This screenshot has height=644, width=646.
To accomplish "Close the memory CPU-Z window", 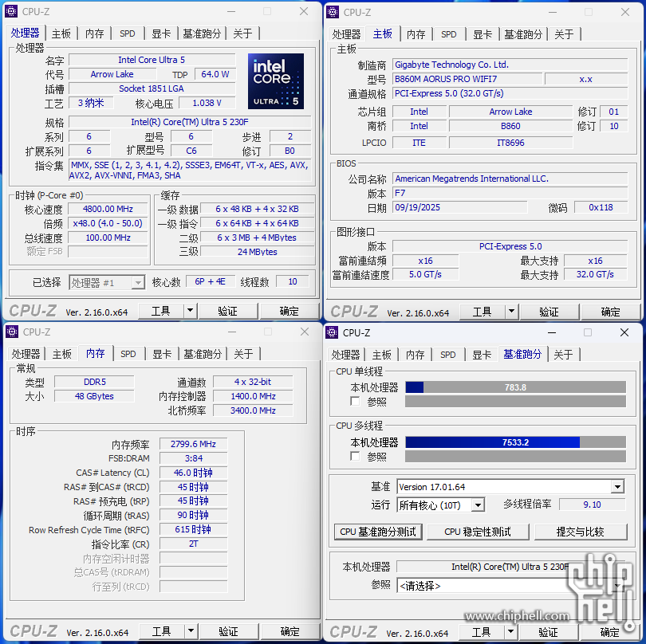I will [304, 332].
